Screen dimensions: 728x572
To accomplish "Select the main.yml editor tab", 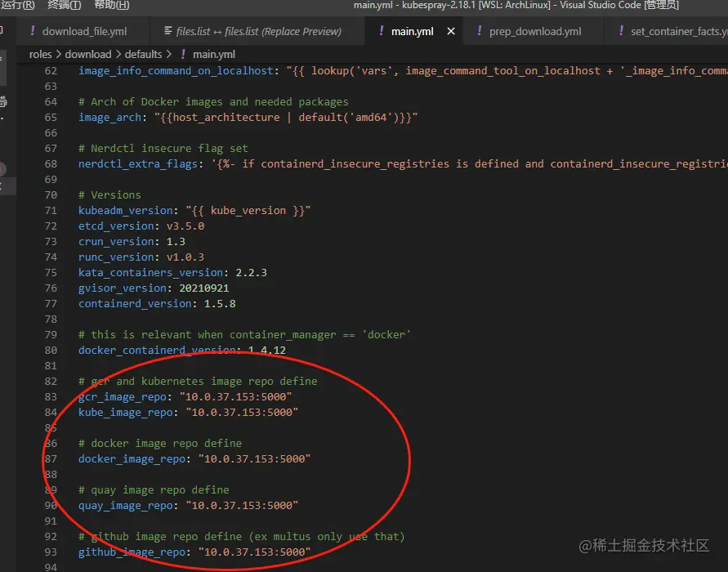I will (413, 31).
